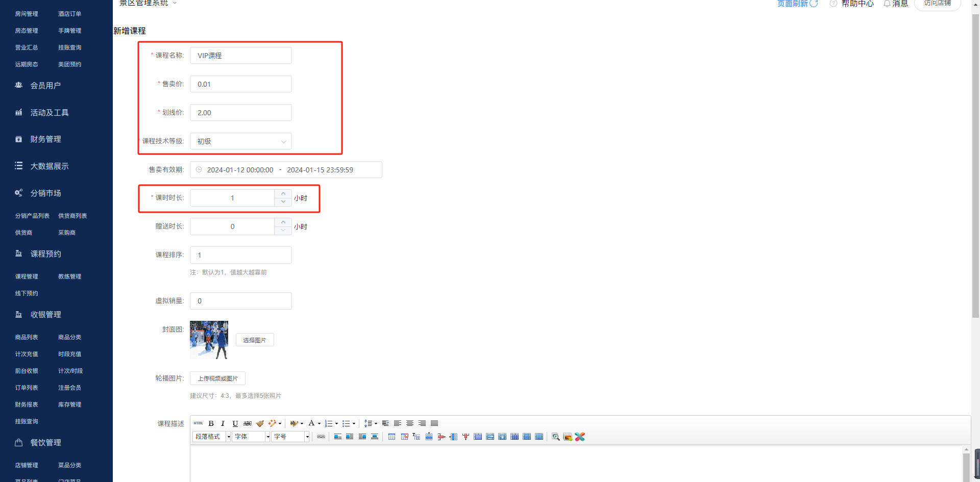Image resolution: width=980 pixels, height=482 pixels.
Task: Click the 选择图片 button
Action: tap(255, 340)
